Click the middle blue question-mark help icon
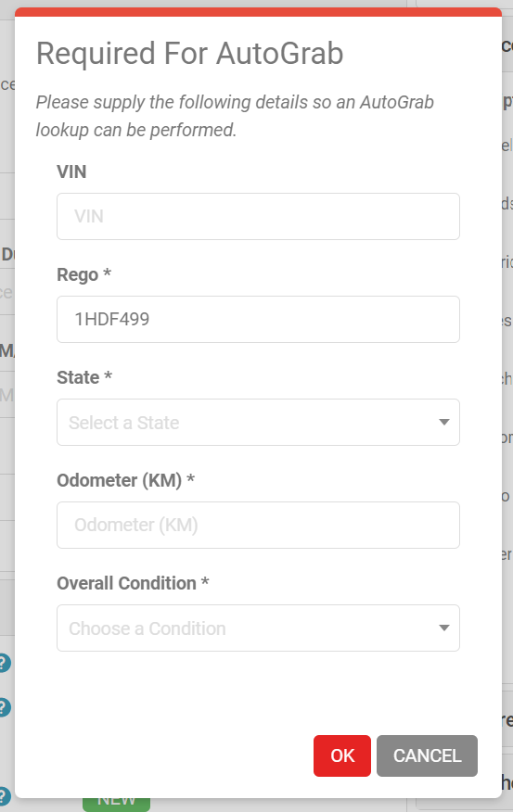This screenshot has height=812, width=513. [4, 707]
